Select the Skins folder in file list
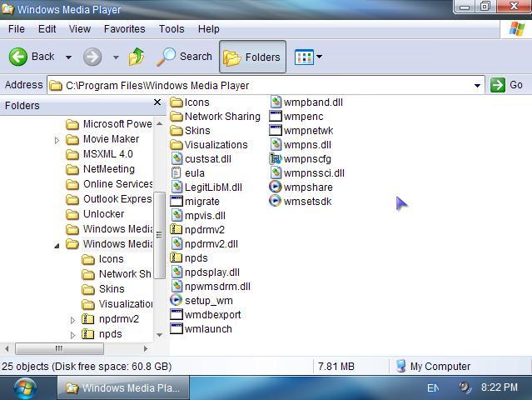Image resolution: width=532 pixels, height=400 pixels. (x=190, y=131)
